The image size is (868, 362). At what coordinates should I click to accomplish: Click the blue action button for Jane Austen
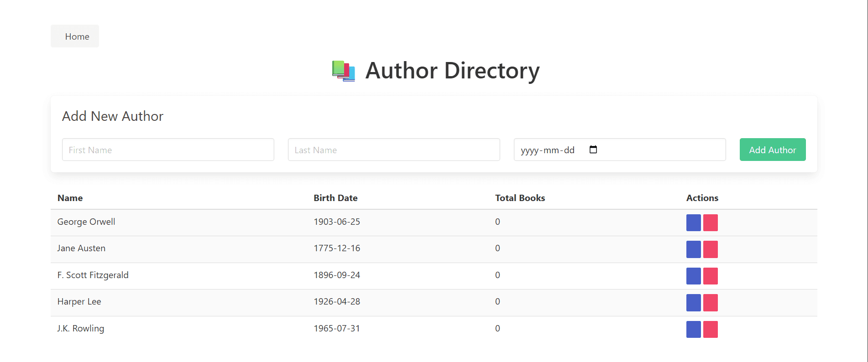(693, 249)
